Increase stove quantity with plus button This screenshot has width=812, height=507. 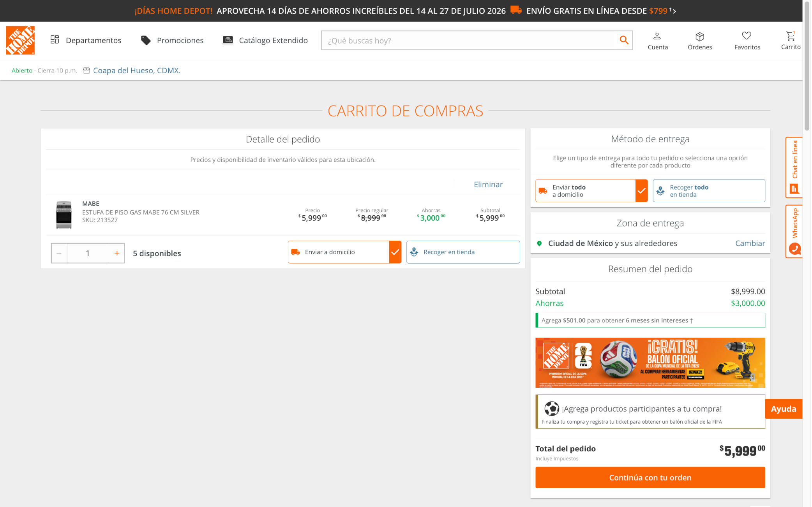117,253
